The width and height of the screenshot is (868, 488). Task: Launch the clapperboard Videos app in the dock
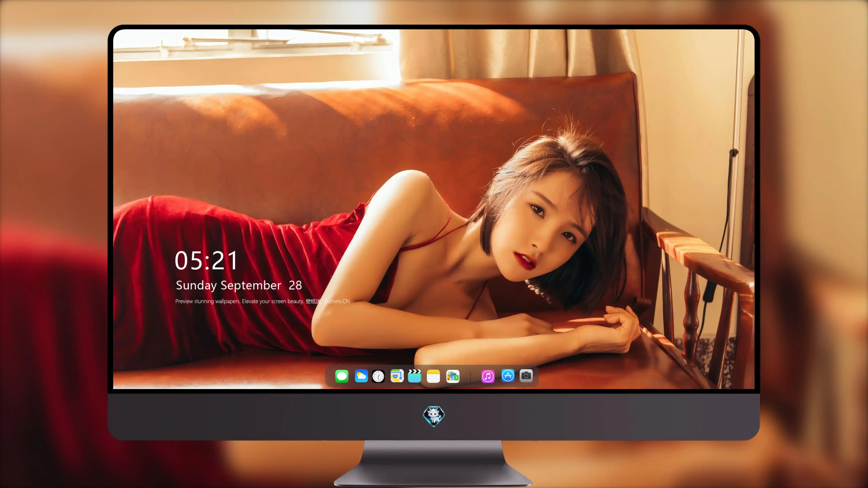pyautogui.click(x=415, y=376)
